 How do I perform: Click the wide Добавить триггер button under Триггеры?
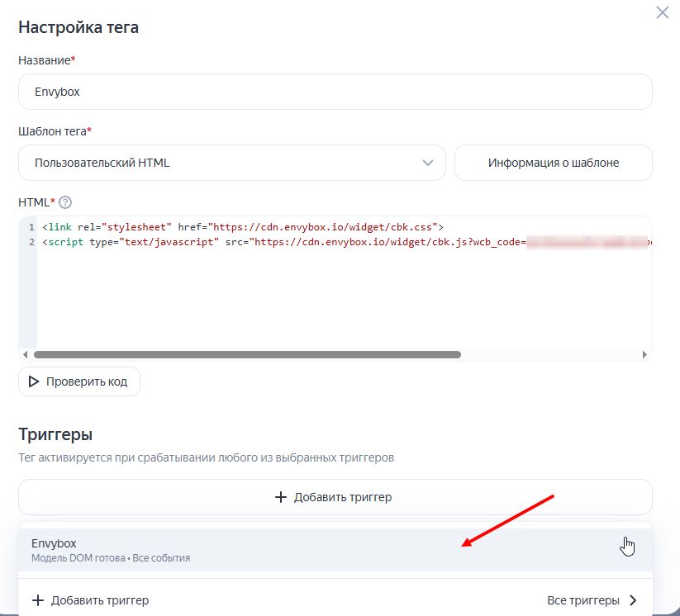click(335, 497)
